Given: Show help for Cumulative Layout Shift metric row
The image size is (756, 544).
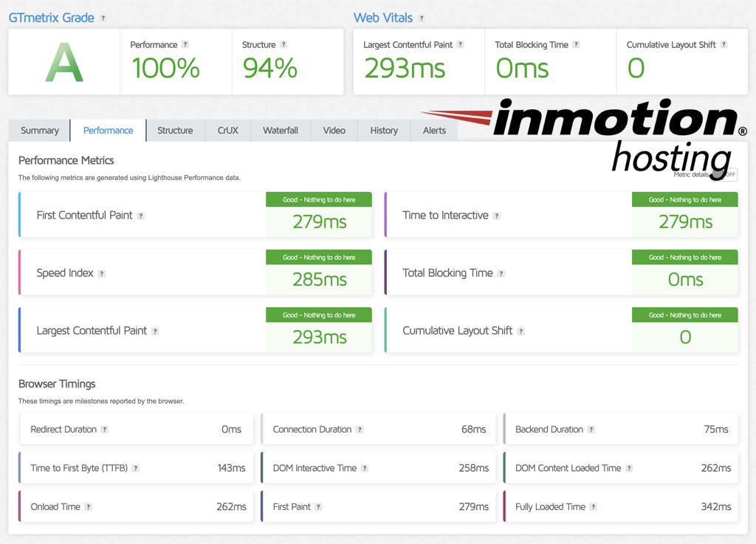Looking at the screenshot, I should (520, 331).
